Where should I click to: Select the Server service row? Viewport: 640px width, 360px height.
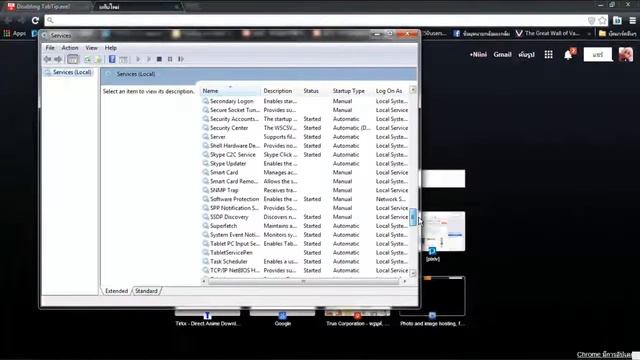click(305, 137)
